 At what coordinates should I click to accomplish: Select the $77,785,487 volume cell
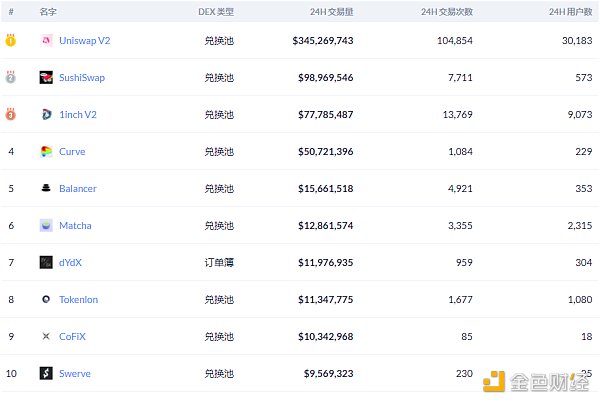326,114
